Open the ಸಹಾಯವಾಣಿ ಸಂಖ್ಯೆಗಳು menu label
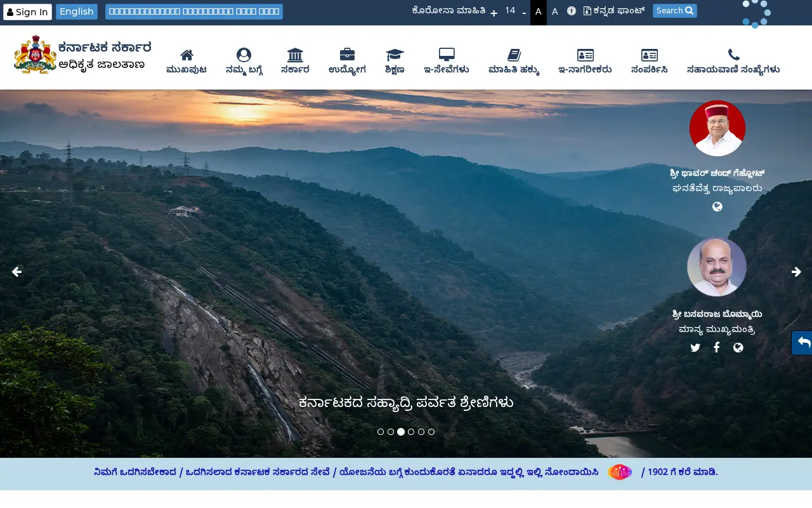This screenshot has height=508, width=812. 733,70
